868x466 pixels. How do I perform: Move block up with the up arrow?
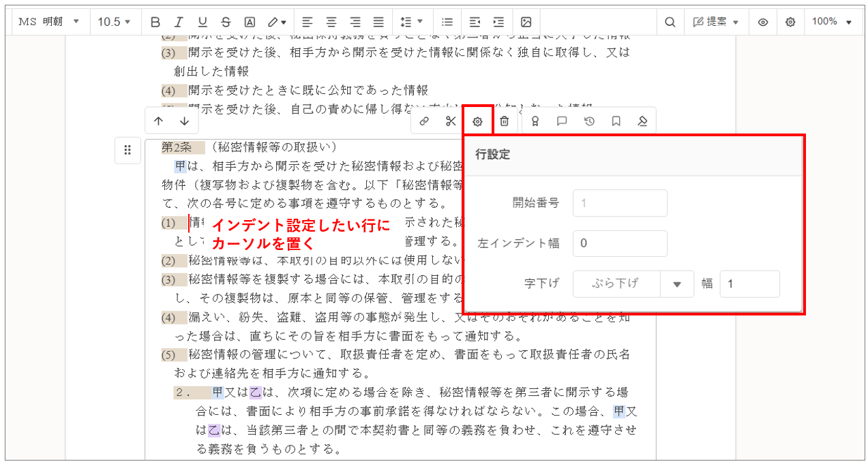[x=159, y=121]
